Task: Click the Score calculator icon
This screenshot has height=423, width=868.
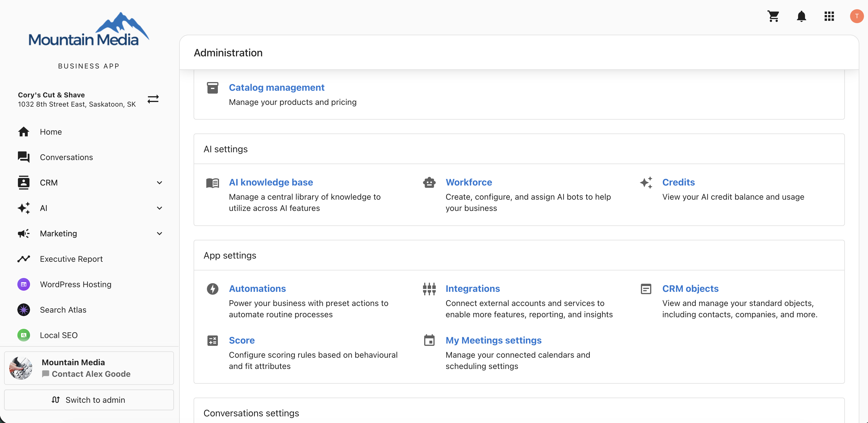Action: (212, 340)
